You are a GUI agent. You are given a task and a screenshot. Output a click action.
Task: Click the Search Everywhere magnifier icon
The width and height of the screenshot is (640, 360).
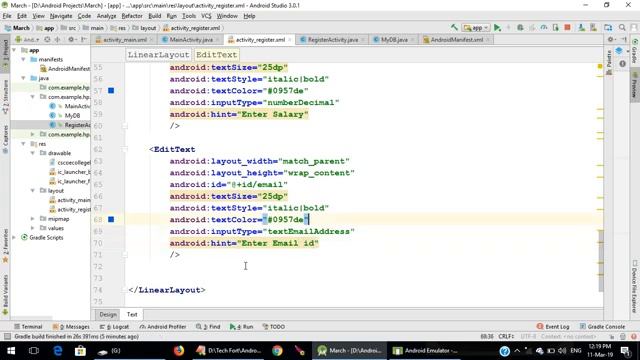click(622, 27)
